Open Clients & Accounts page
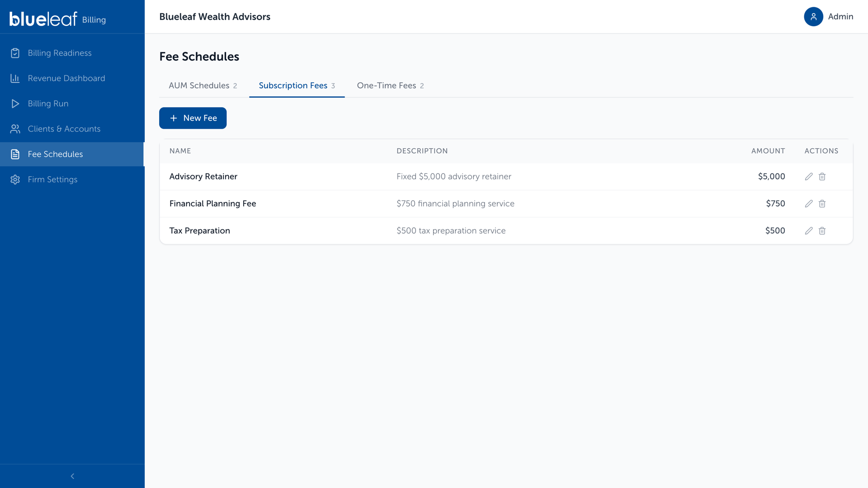The image size is (868, 488). point(72,129)
